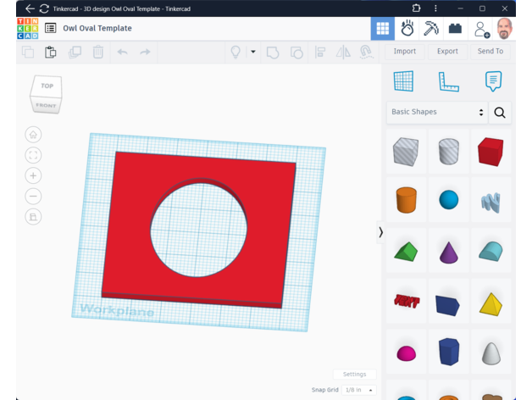Open the Snap Grid 1/8 in dropdown
Image resolution: width=532 pixels, height=400 pixels.
[359, 390]
